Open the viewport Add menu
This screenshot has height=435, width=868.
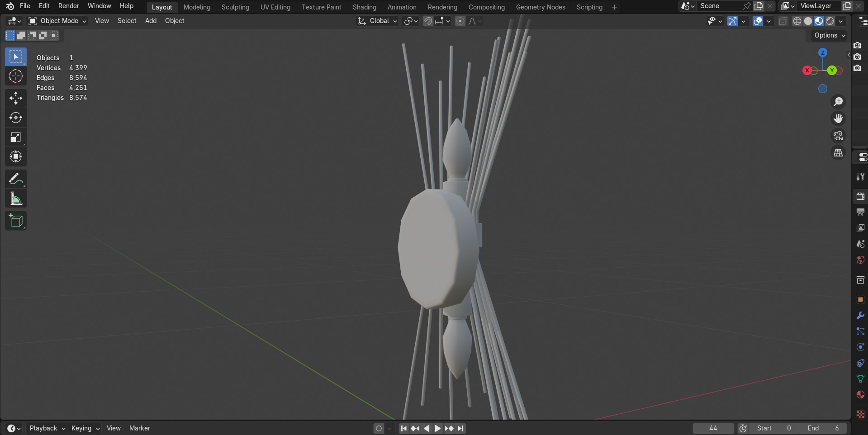pos(151,21)
